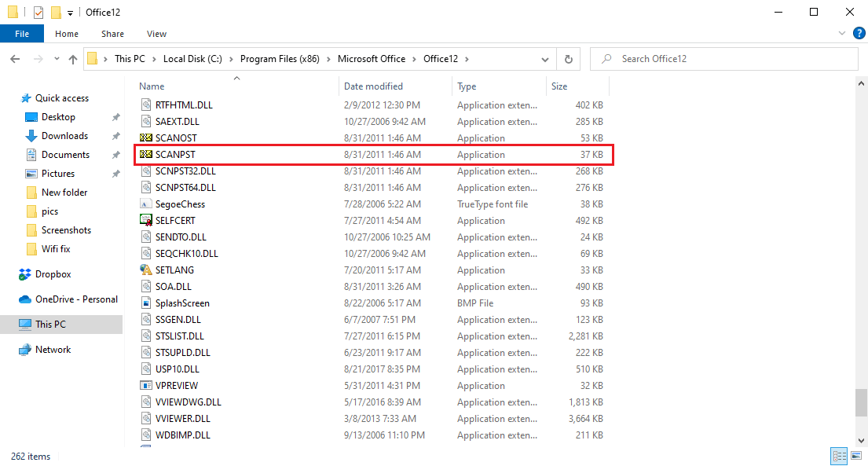Open Pictures in the sidebar
The width and height of the screenshot is (868, 466).
(57, 174)
